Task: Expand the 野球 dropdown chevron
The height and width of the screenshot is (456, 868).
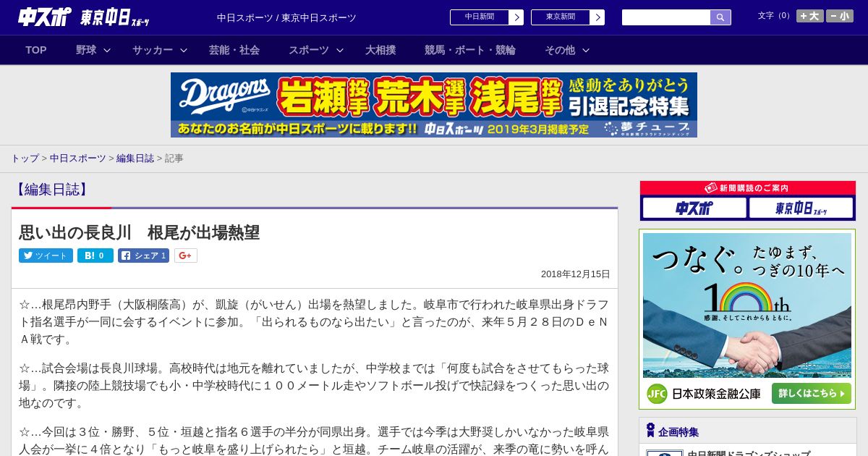Action: (107, 50)
